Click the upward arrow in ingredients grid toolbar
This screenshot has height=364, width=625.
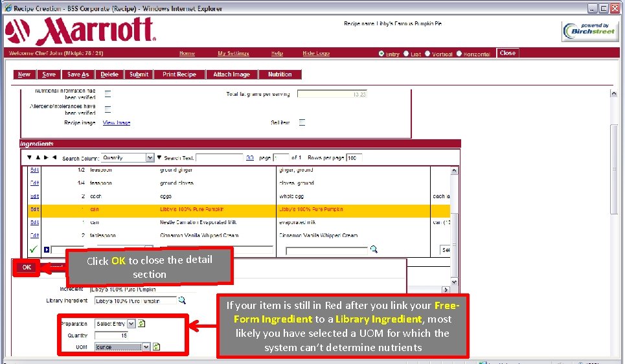38,157
